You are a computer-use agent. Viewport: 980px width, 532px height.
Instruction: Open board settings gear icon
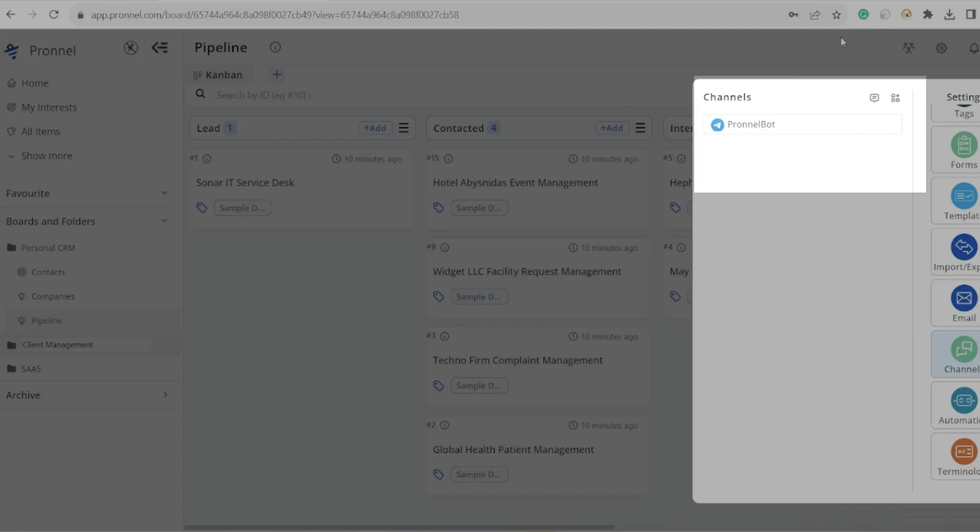point(941,48)
